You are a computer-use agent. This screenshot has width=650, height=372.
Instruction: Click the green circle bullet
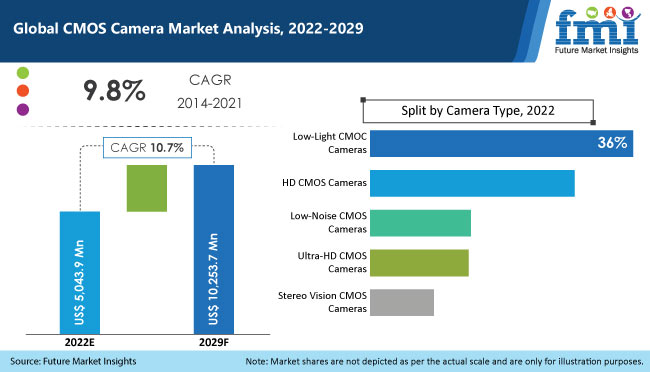click(23, 73)
